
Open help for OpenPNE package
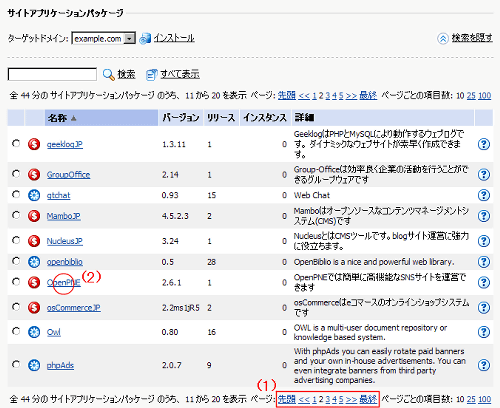tap(484, 282)
